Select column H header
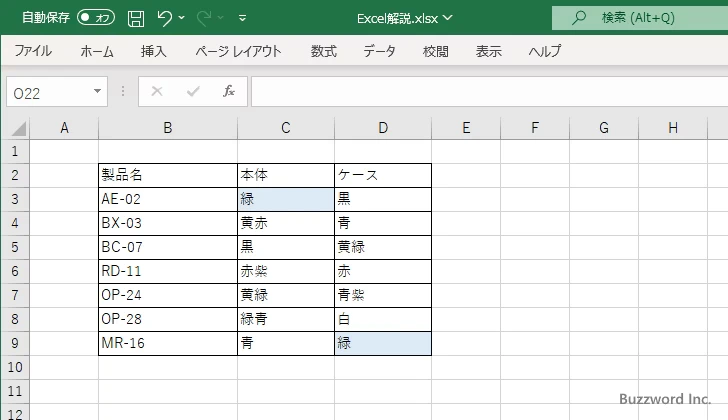 pyautogui.click(x=673, y=128)
